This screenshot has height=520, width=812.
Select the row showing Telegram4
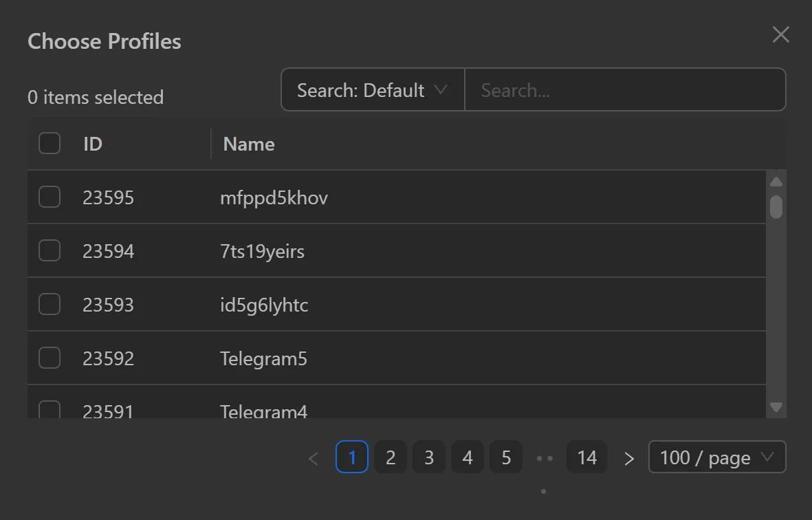pyautogui.click(x=264, y=409)
